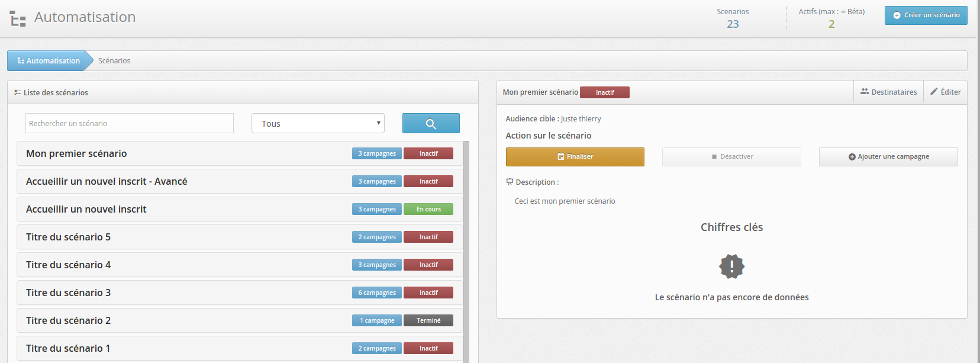Click the En cours status badge
The image size is (980, 363).
(x=428, y=209)
